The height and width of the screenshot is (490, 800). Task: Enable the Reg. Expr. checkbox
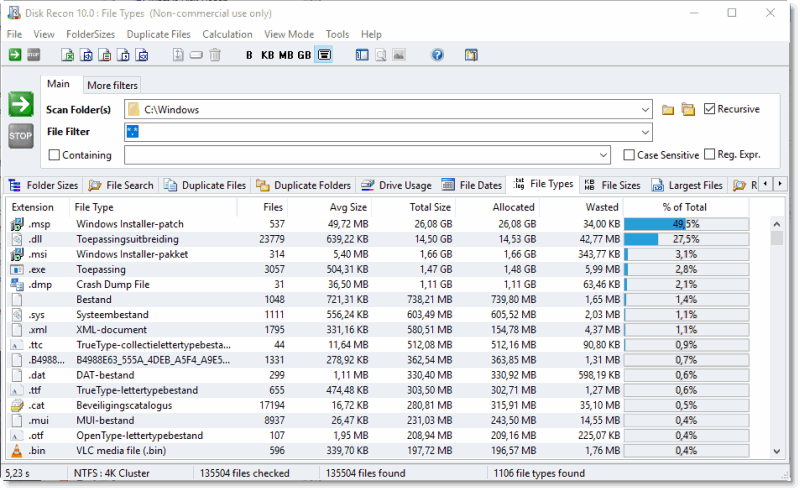[x=709, y=154]
